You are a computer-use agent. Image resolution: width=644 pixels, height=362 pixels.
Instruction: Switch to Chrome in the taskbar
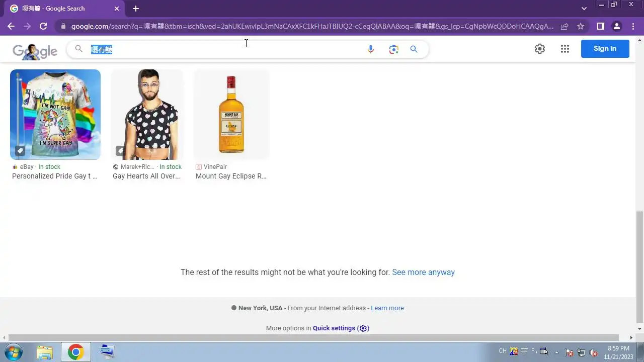pos(76,352)
